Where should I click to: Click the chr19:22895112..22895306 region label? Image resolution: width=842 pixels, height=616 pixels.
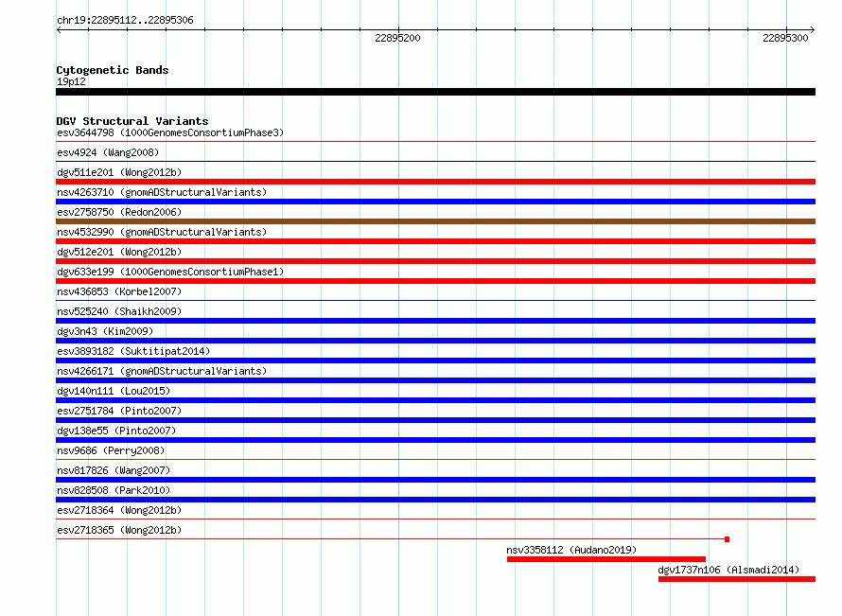(125, 20)
